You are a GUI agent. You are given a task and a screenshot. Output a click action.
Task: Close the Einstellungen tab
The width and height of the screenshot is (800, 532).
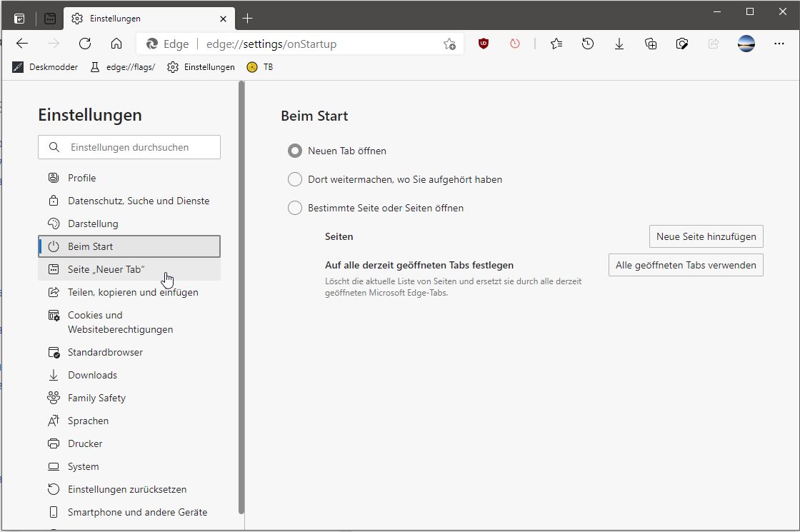tap(223, 19)
